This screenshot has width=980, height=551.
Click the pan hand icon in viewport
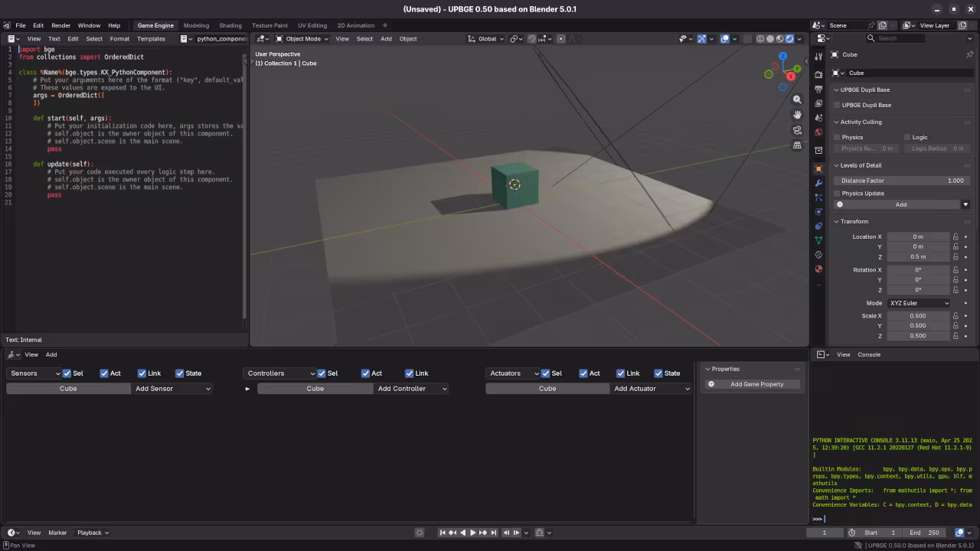coord(797,115)
